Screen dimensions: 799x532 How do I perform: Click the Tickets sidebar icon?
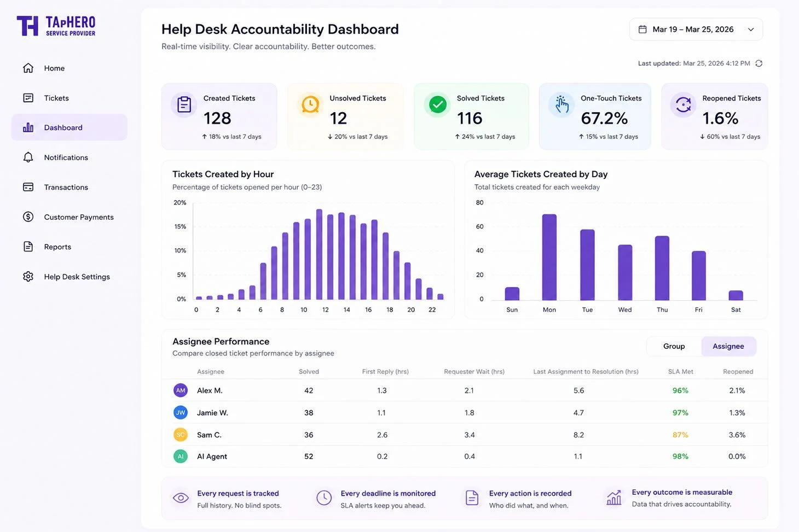28,98
